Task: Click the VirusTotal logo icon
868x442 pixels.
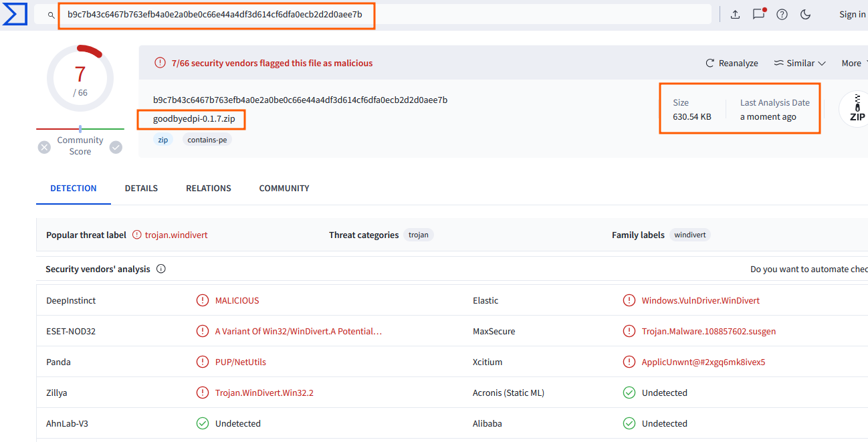Action: 14,14
